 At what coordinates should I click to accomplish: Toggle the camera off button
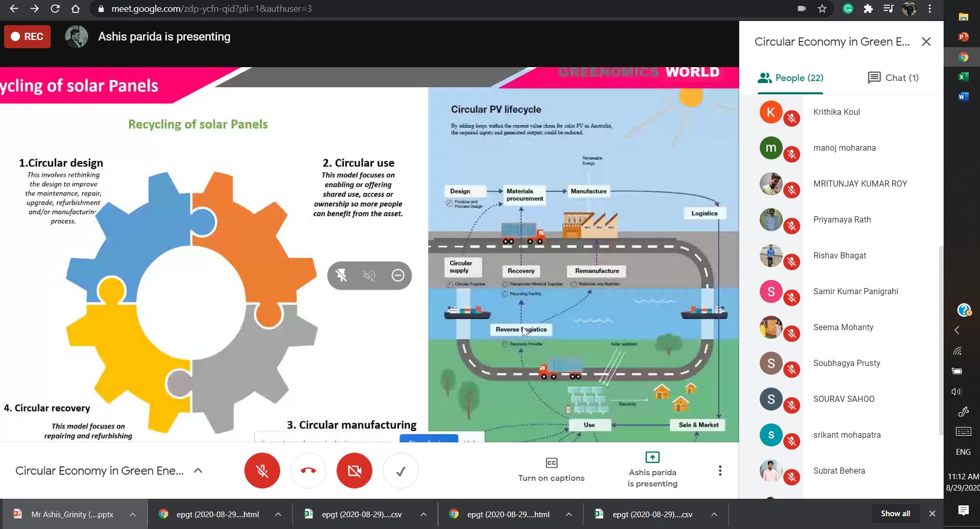point(354,471)
